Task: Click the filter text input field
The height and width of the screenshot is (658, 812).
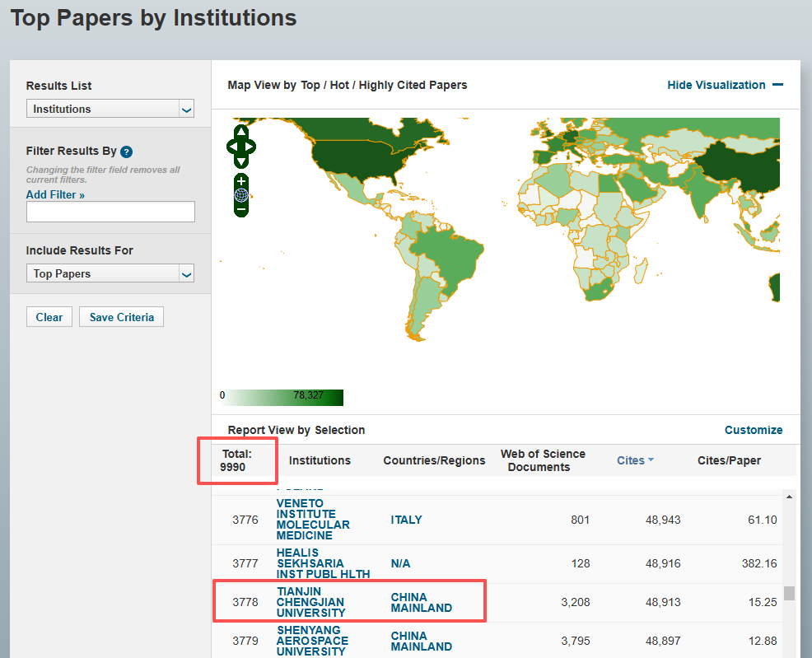Action: point(110,212)
